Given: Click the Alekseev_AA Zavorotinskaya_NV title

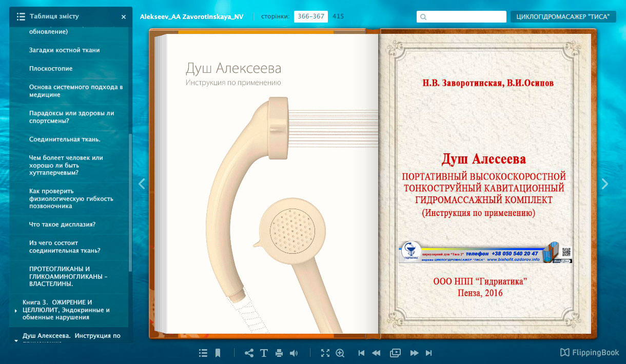Looking at the screenshot, I should click(x=192, y=16).
